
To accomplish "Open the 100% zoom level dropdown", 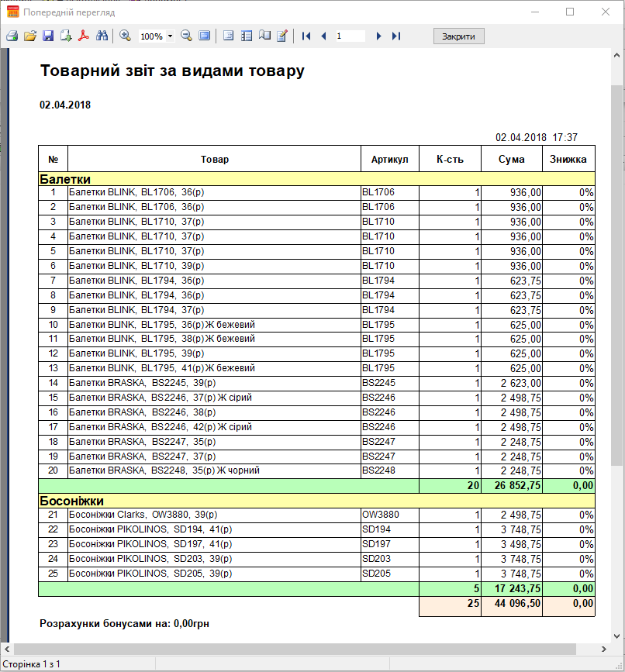I will tap(170, 36).
